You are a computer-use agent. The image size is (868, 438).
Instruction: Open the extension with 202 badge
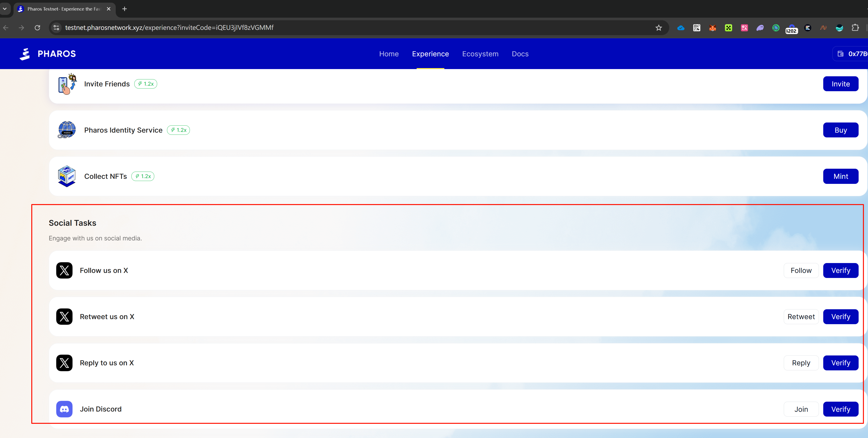(791, 29)
